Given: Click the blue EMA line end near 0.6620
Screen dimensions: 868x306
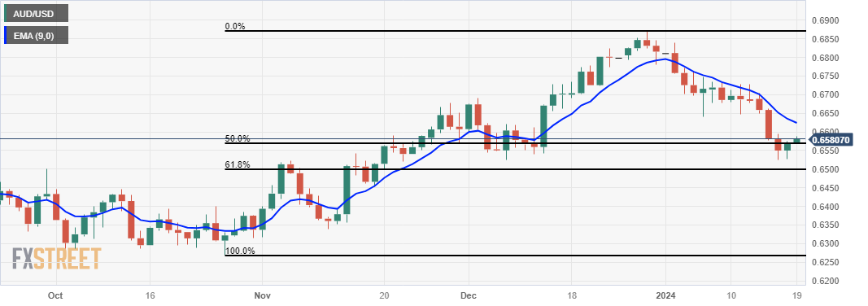Looking at the screenshot, I should click(796, 122).
